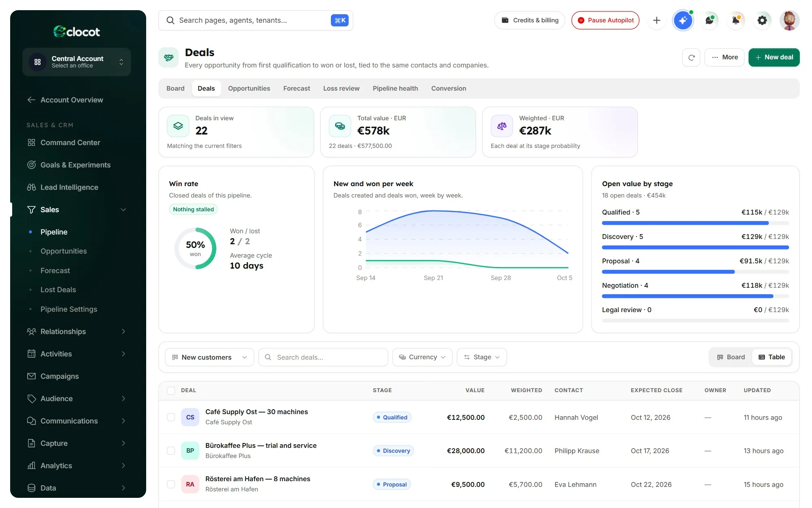Switch to the Pipeline health tab
The height and width of the screenshot is (508, 812).
[x=395, y=89]
